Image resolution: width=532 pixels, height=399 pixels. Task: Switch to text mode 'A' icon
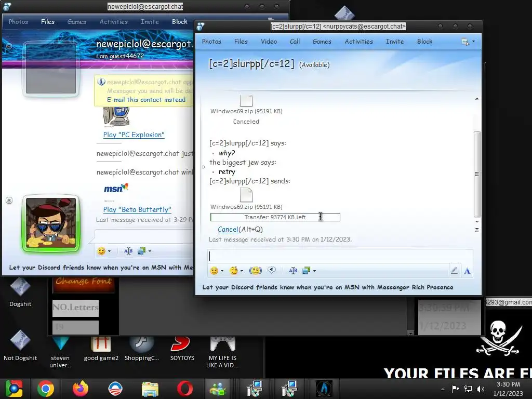(467, 271)
